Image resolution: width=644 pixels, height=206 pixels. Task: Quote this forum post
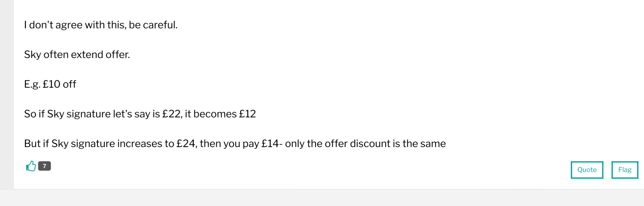(587, 170)
